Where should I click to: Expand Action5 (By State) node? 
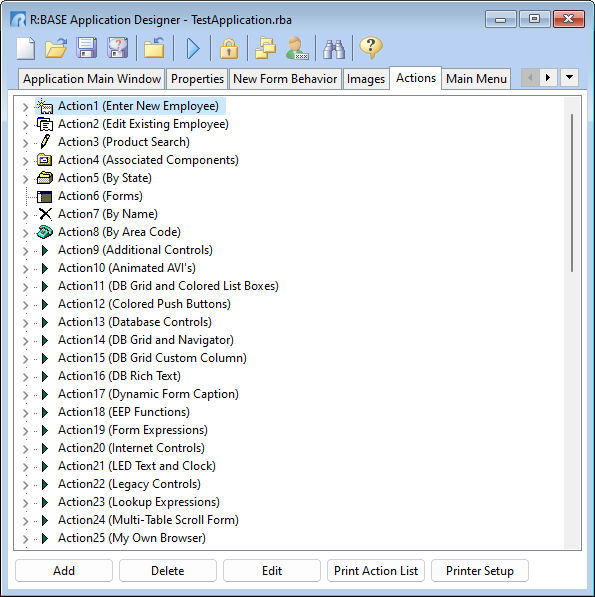tap(25, 179)
